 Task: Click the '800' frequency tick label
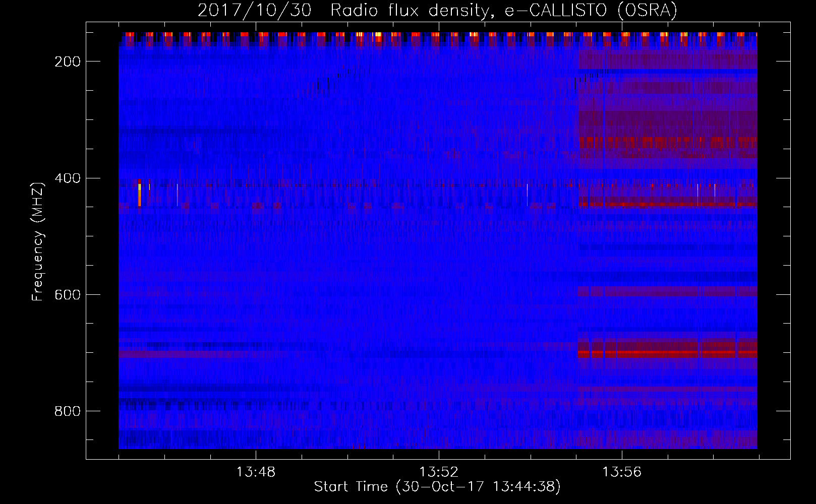tap(68, 411)
